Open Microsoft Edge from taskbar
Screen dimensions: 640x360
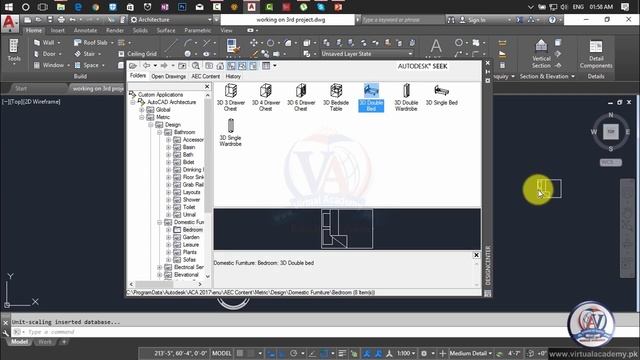click(78, 7)
